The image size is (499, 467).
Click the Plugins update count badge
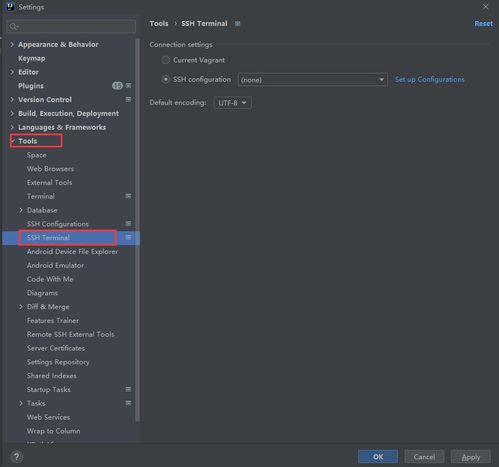click(x=117, y=86)
